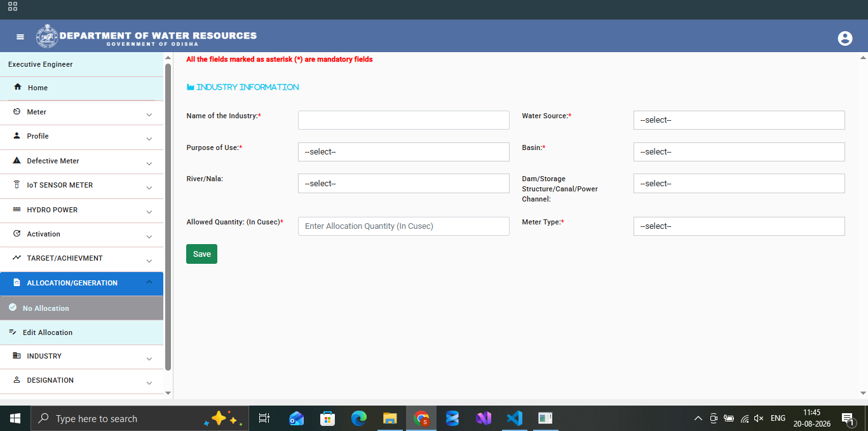Click the Activation refresh icon
Image resolution: width=868 pixels, height=431 pixels.
click(17, 233)
